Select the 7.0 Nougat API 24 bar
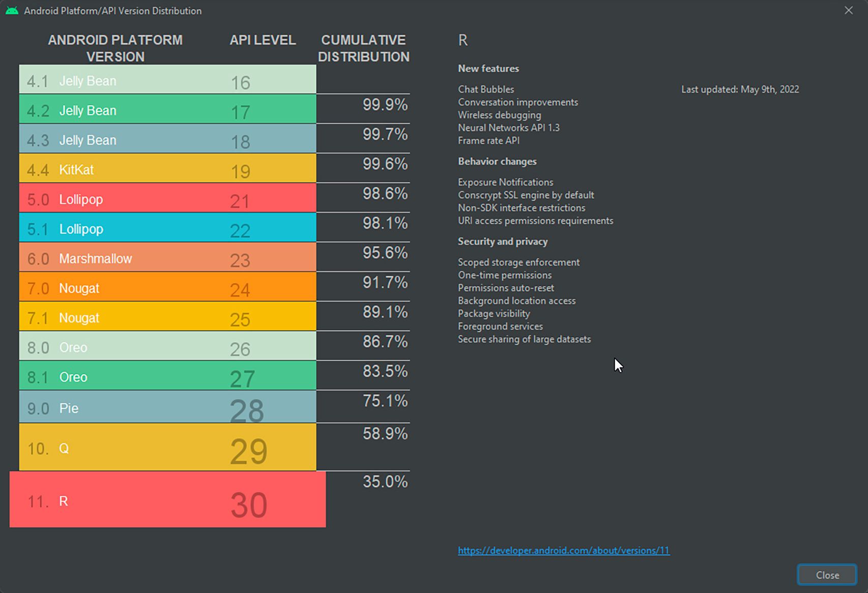 pyautogui.click(x=167, y=287)
